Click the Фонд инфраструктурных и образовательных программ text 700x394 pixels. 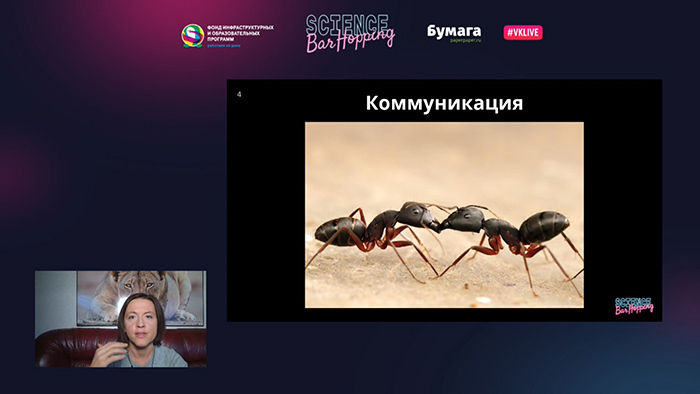pyautogui.click(x=240, y=33)
